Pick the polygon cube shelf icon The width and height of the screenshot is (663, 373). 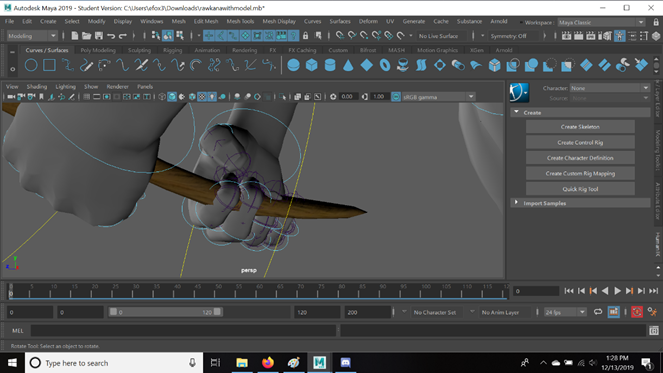coord(312,65)
